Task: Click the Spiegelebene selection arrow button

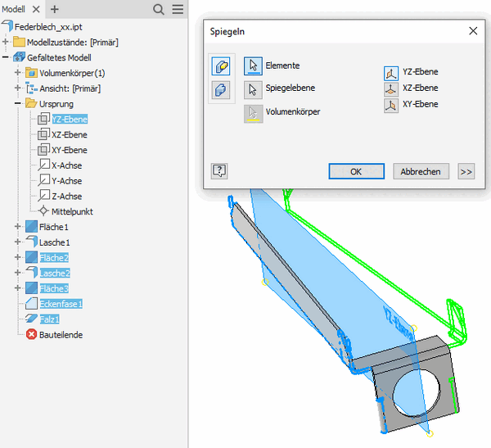Action: coord(253,88)
